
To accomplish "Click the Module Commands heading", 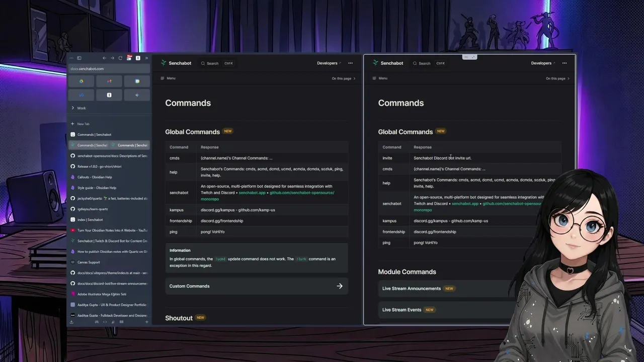I will (407, 272).
